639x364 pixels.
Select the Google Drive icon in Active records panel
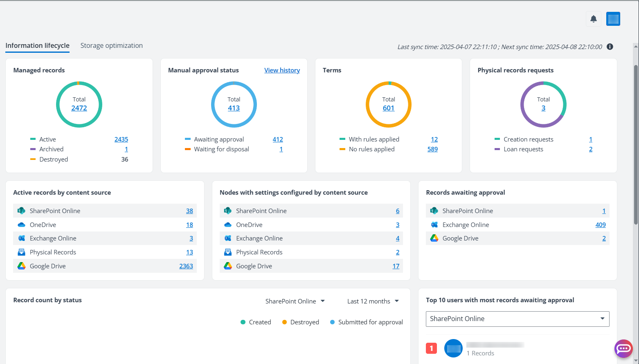pos(21,266)
